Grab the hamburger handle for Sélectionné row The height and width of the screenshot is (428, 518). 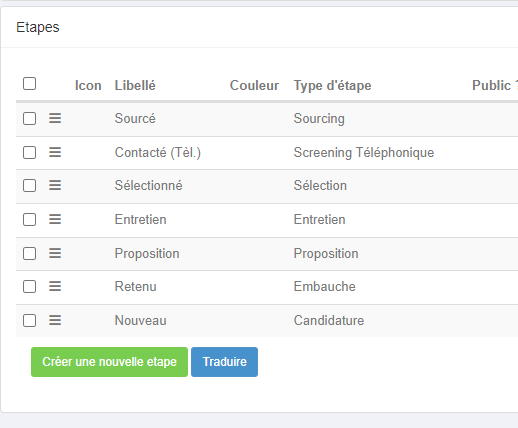[55, 185]
